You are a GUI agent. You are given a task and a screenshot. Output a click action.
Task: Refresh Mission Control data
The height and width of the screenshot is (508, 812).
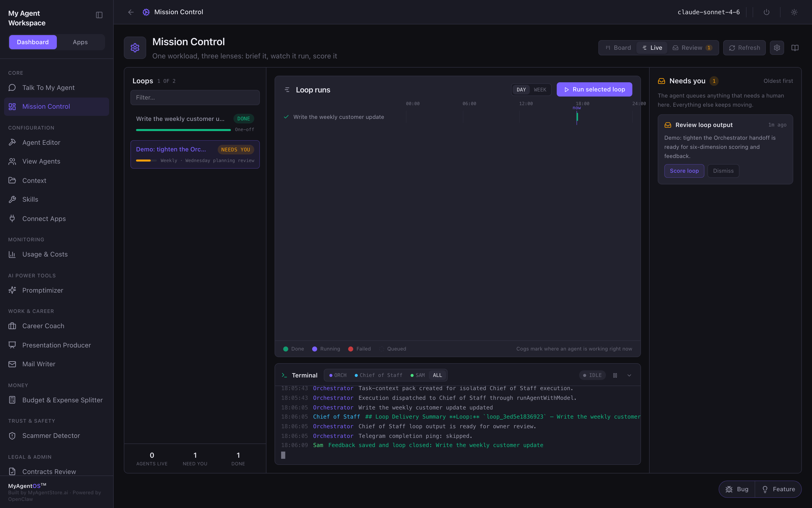744,48
